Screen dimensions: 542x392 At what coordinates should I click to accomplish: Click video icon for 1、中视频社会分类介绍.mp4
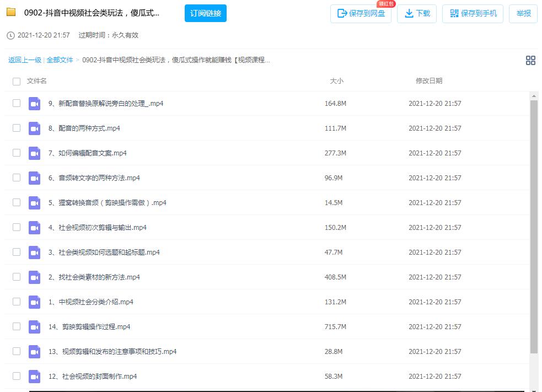pyautogui.click(x=34, y=302)
